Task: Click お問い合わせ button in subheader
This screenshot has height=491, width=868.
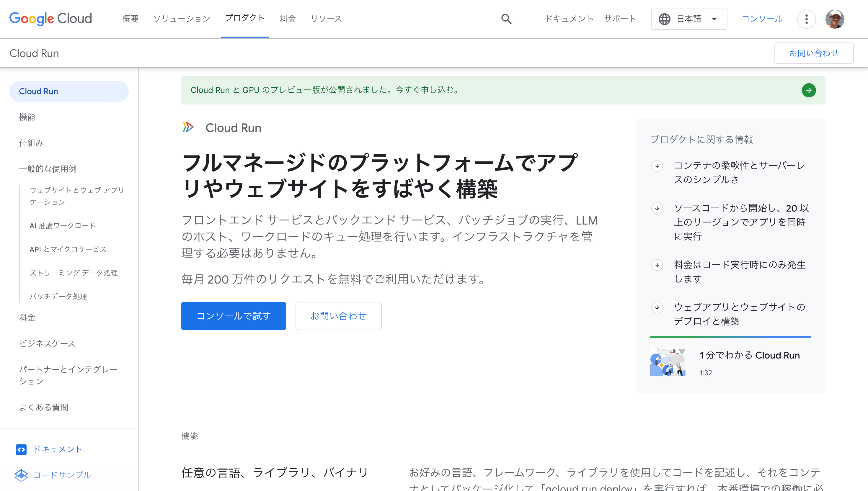Action: click(x=814, y=53)
